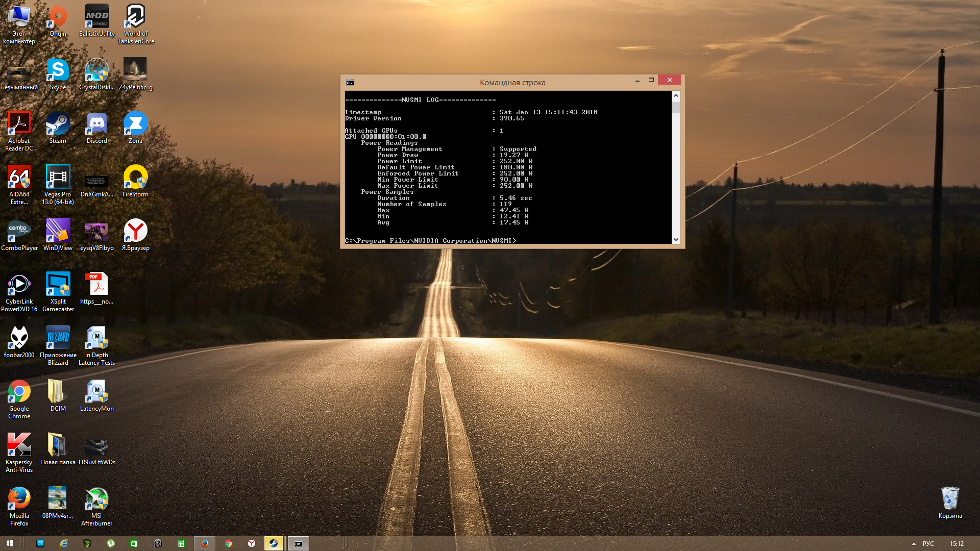Click command prompt scrollbar down arrow
This screenshot has height=551, width=980.
coord(676,240)
